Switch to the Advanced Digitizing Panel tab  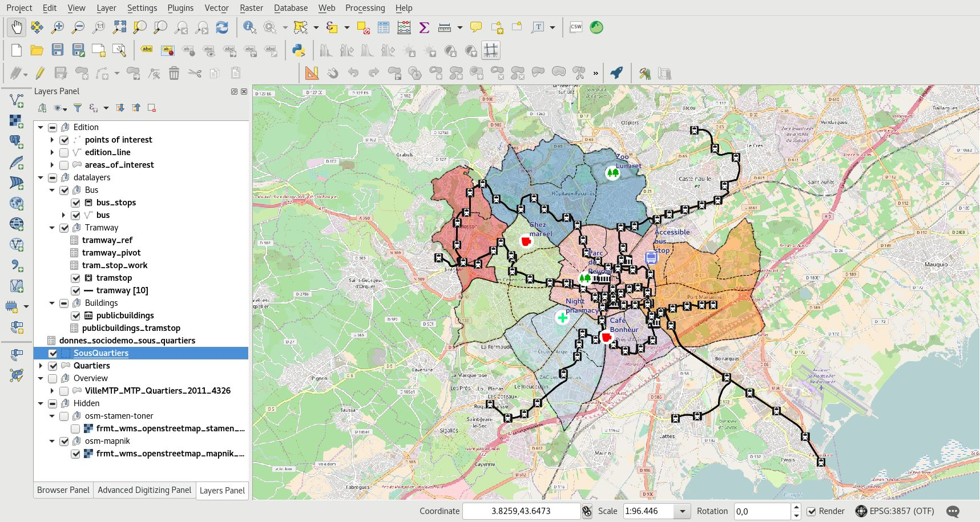click(x=144, y=490)
